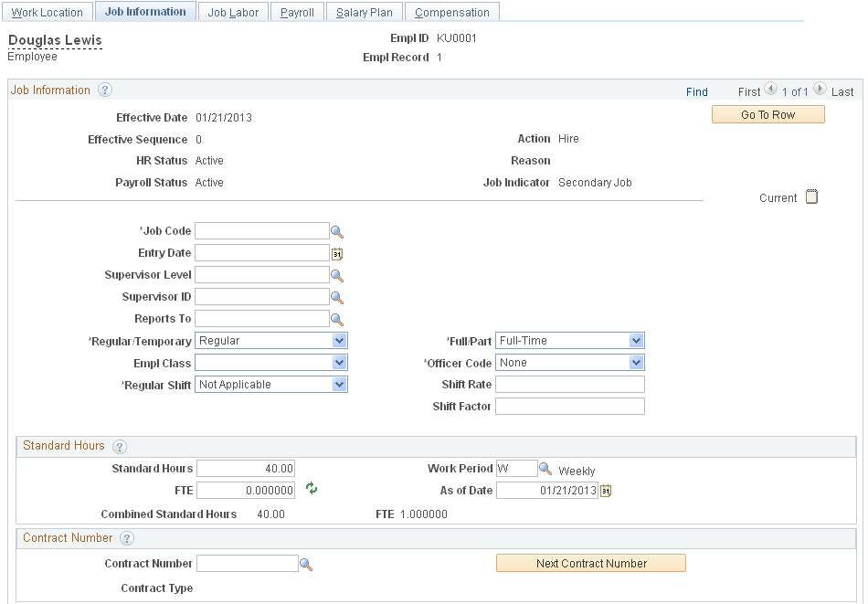The image size is (868, 604).
Task: Click the Next Contract Number button
Action: coord(590,563)
